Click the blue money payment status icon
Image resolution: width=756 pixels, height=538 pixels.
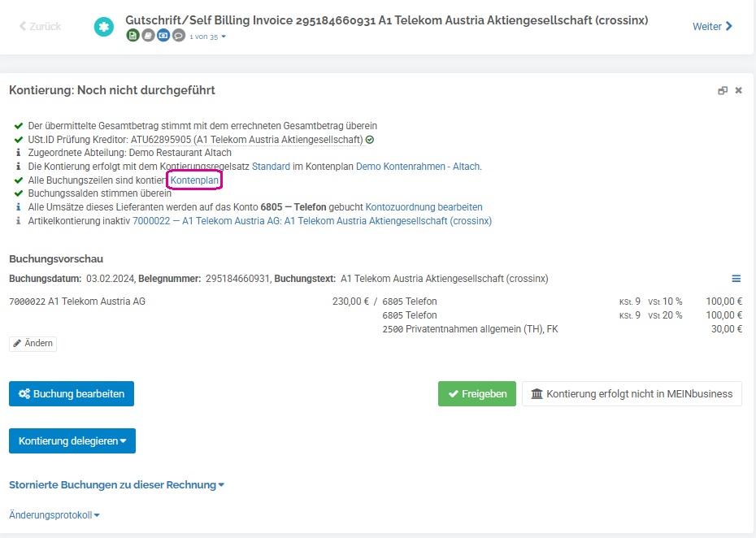pyautogui.click(x=163, y=36)
